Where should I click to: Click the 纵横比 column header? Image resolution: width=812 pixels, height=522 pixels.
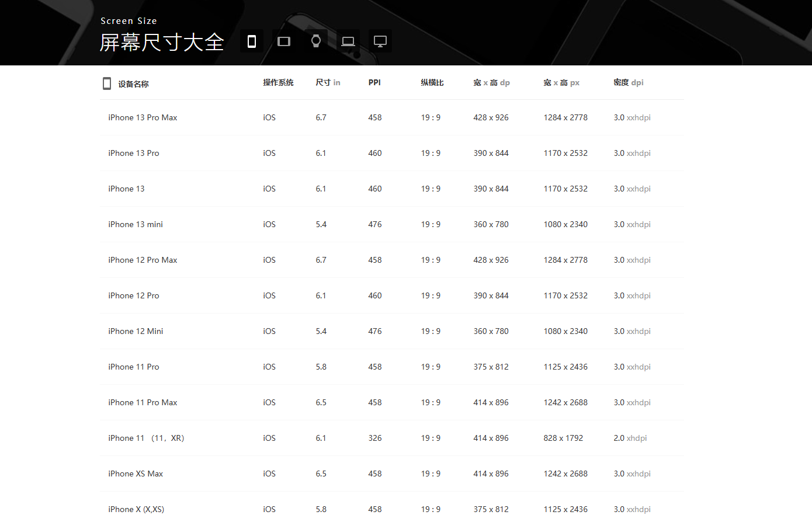tap(432, 83)
